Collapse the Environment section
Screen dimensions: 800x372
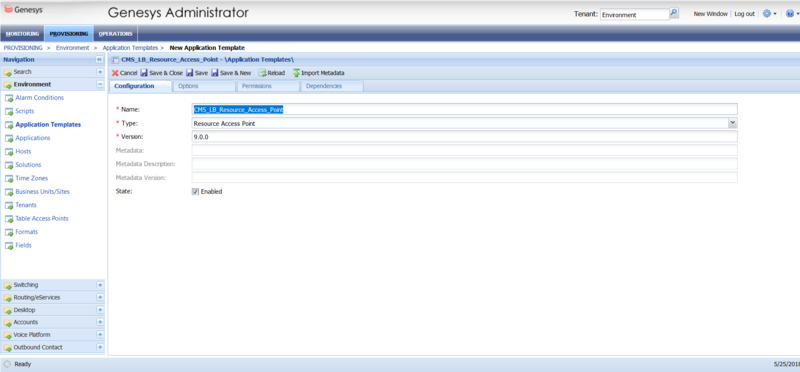100,84
